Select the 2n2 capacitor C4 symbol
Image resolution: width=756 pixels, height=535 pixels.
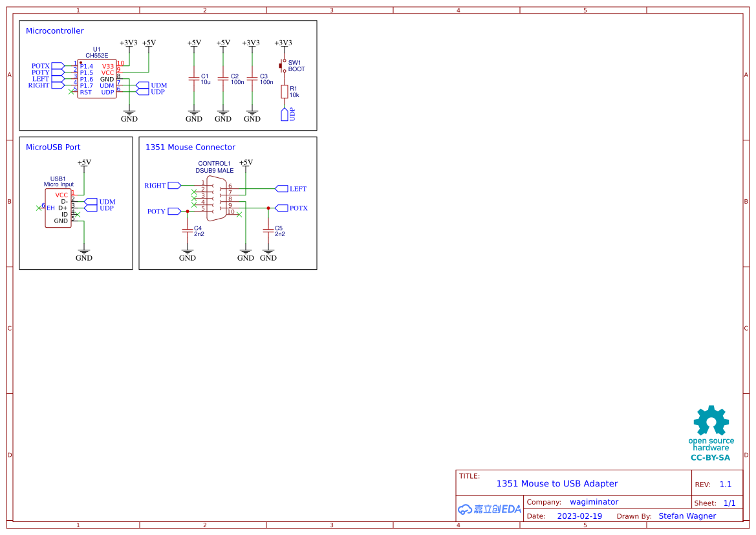tap(188, 232)
